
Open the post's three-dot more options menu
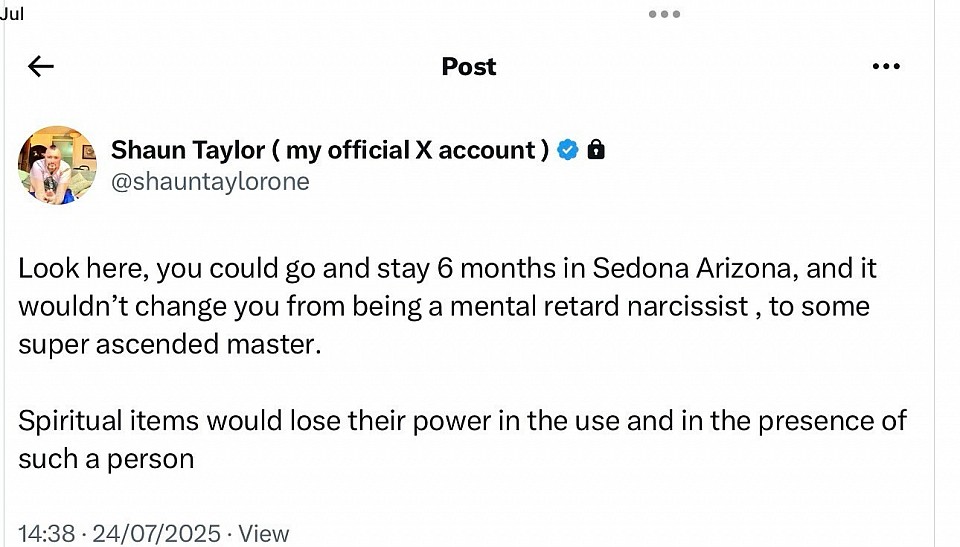[886, 67]
